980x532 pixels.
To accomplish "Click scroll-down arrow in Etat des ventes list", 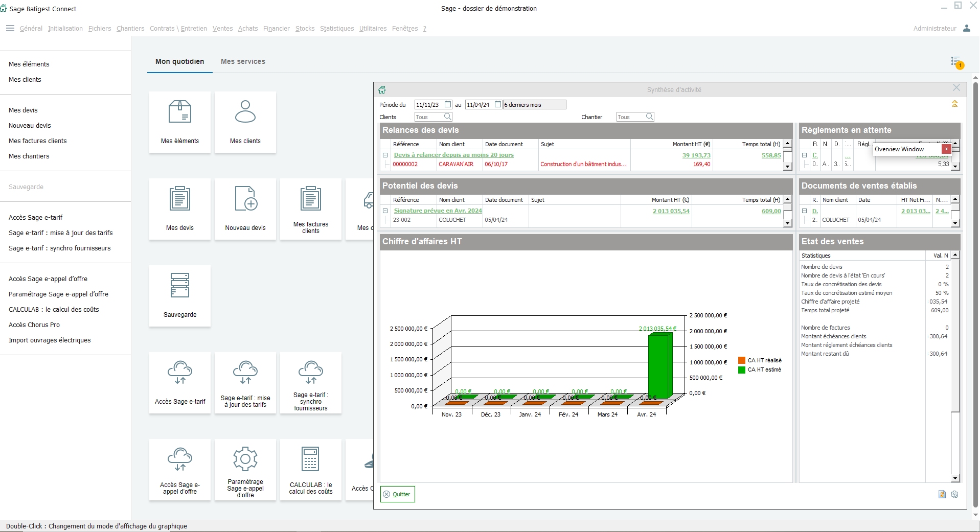I will pyautogui.click(x=955, y=478).
